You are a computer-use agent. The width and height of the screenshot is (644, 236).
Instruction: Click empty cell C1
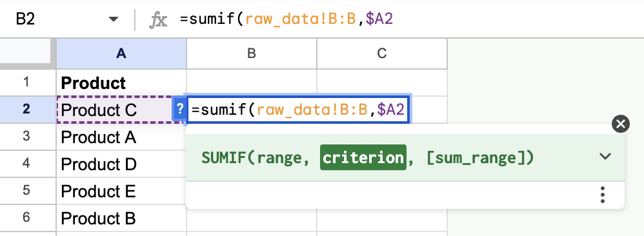pos(382,83)
